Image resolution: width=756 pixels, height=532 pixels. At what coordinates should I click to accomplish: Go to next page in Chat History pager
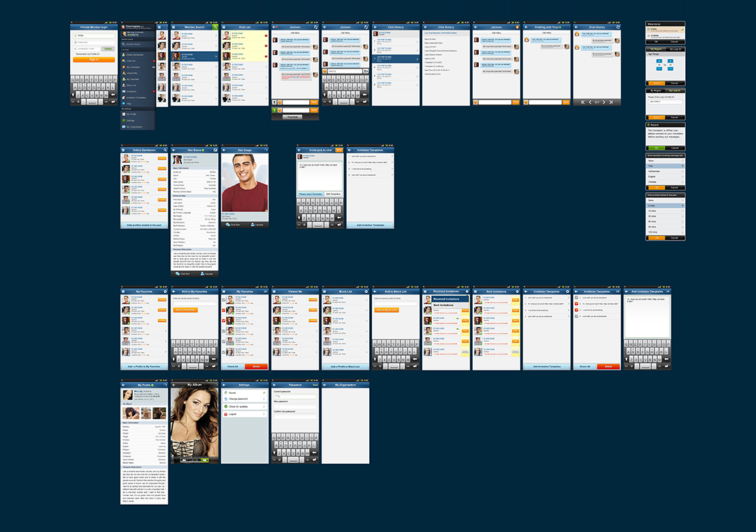tap(603, 102)
